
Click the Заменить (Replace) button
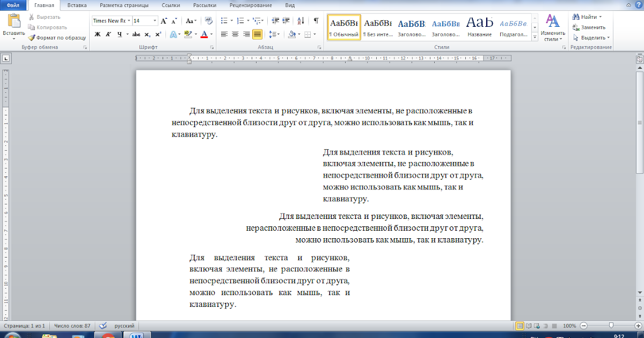tap(589, 27)
